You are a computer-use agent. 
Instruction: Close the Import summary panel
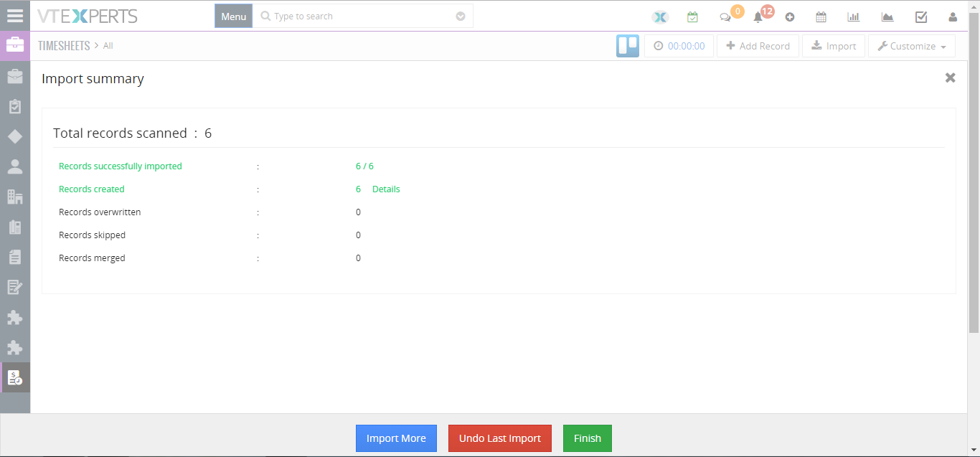(950, 77)
